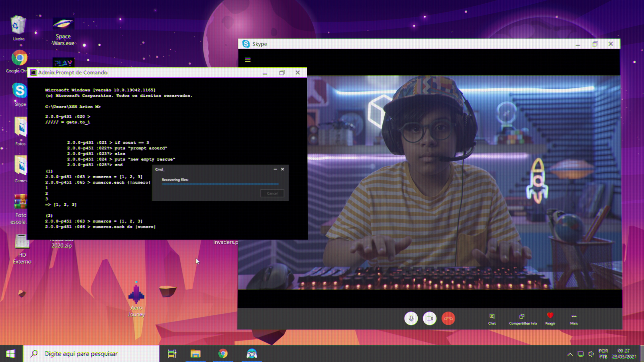Show hidden system tray icons
The height and width of the screenshot is (362, 644).
tap(570, 354)
